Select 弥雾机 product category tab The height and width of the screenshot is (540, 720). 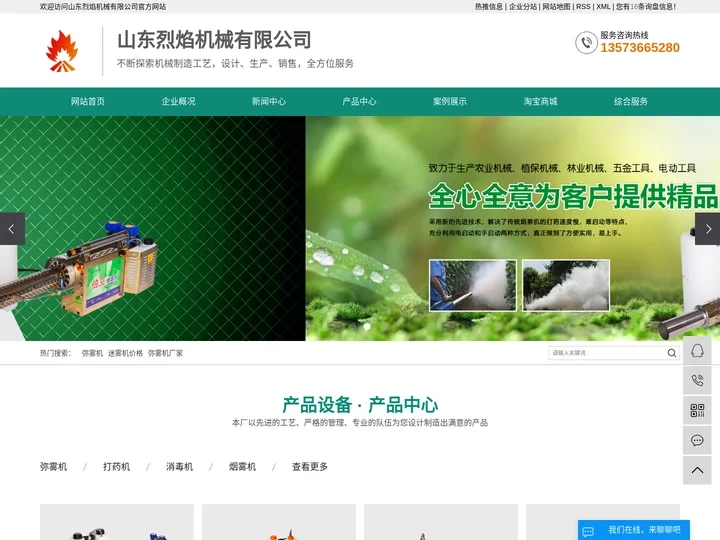point(53,467)
